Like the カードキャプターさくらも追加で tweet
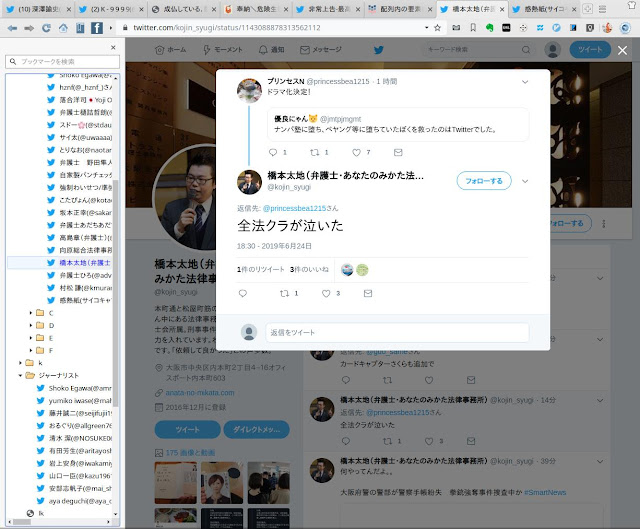640x529 pixels. 429,380
